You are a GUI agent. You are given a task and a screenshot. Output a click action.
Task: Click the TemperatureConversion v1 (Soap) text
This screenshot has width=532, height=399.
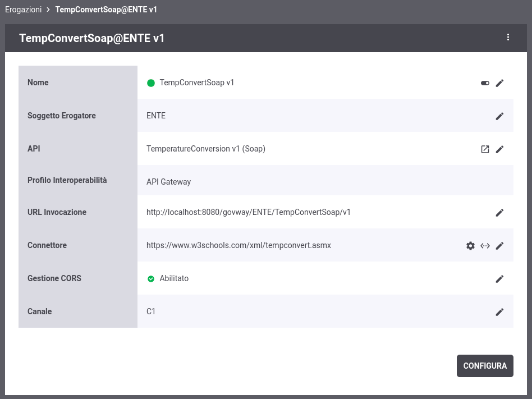pos(205,149)
